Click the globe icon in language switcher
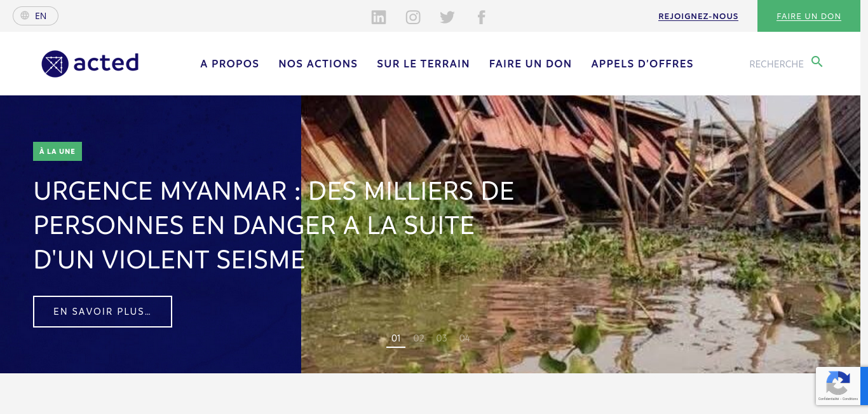Viewport: 868px width, 414px height. click(x=25, y=16)
